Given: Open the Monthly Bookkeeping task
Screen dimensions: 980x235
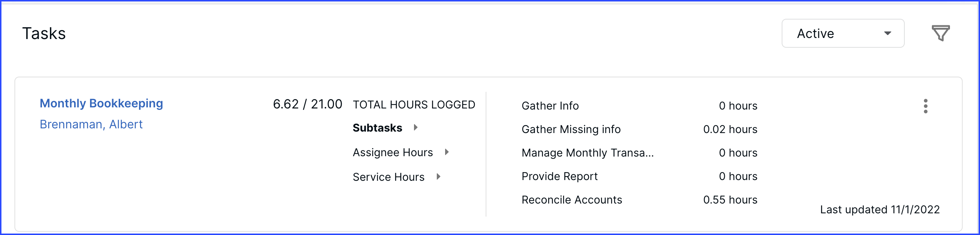Looking at the screenshot, I should click(x=102, y=103).
